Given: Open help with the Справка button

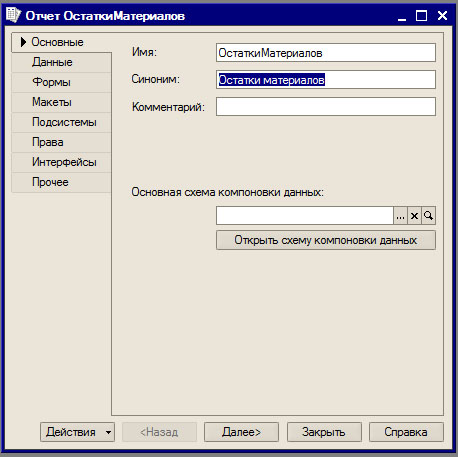Looking at the screenshot, I should click(406, 432).
